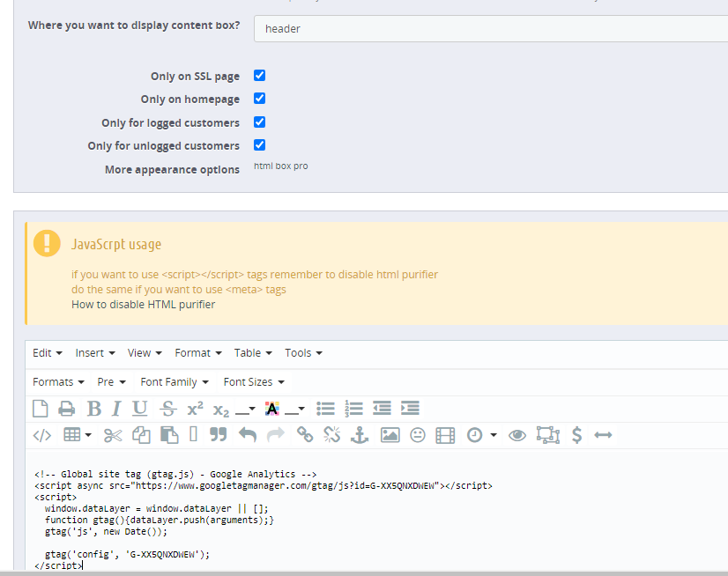
Task: Toggle Bold formatting
Action: click(94, 409)
